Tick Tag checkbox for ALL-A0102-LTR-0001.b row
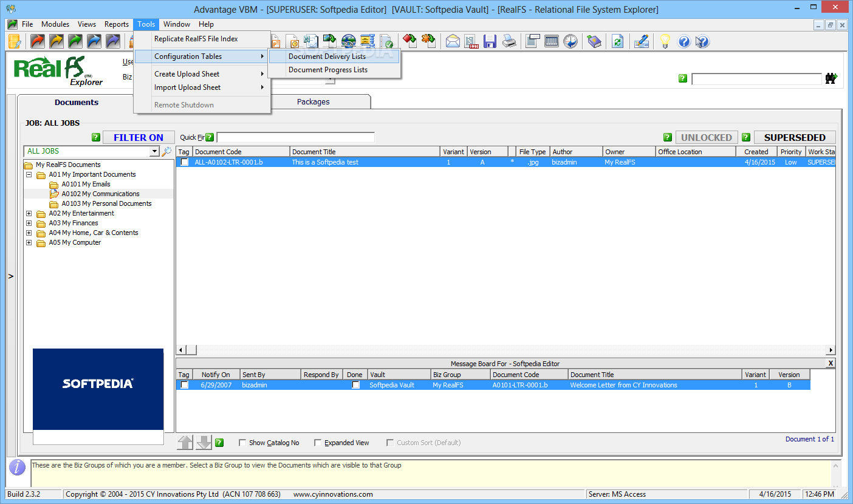The height and width of the screenshot is (504, 853). 185,162
